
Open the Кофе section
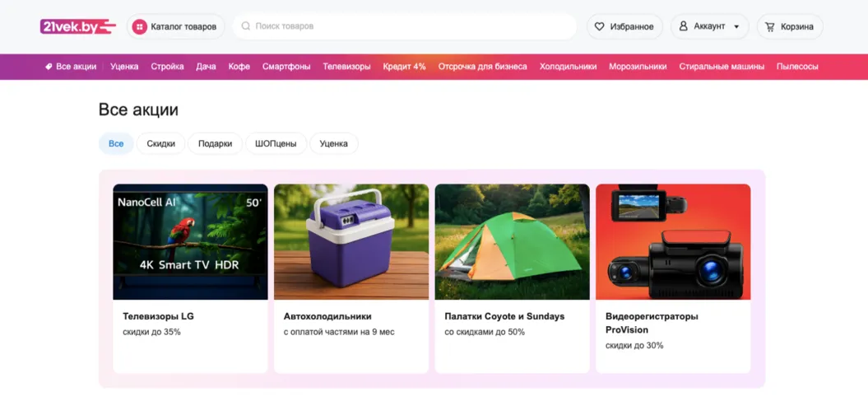click(239, 67)
